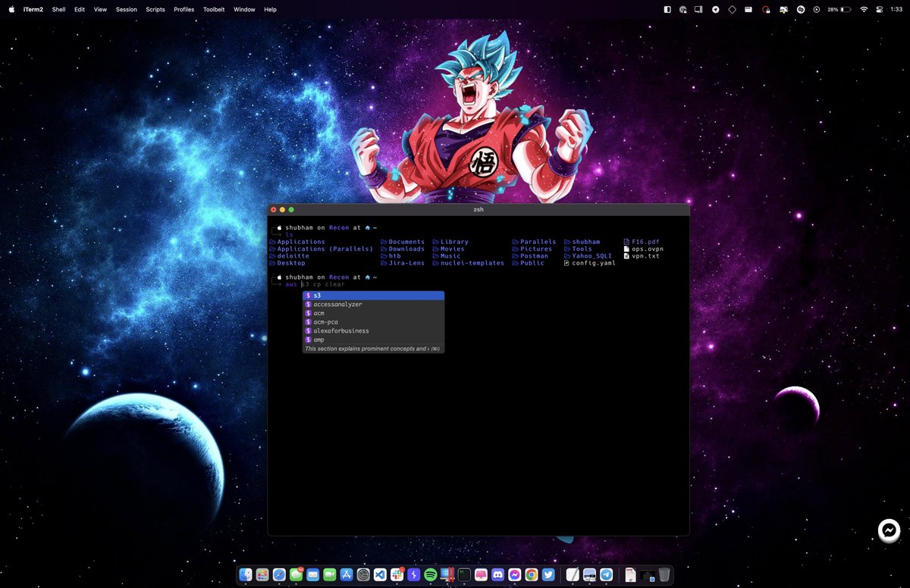Pick the acm suggestion
Viewport: 910px width, 588px height.
[373, 313]
